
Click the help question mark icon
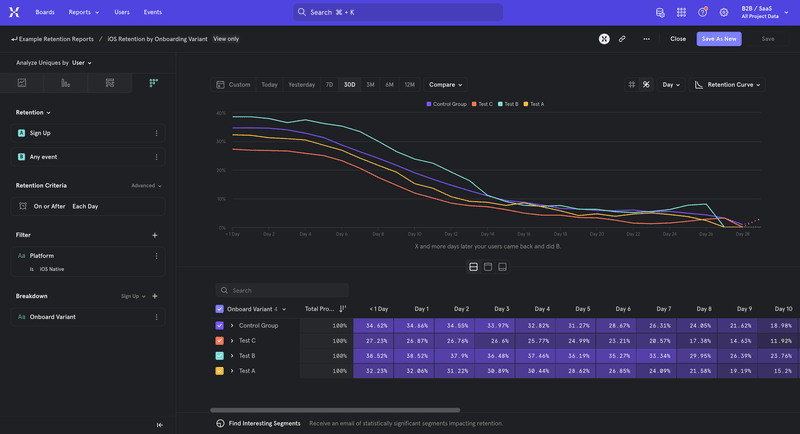tap(702, 12)
